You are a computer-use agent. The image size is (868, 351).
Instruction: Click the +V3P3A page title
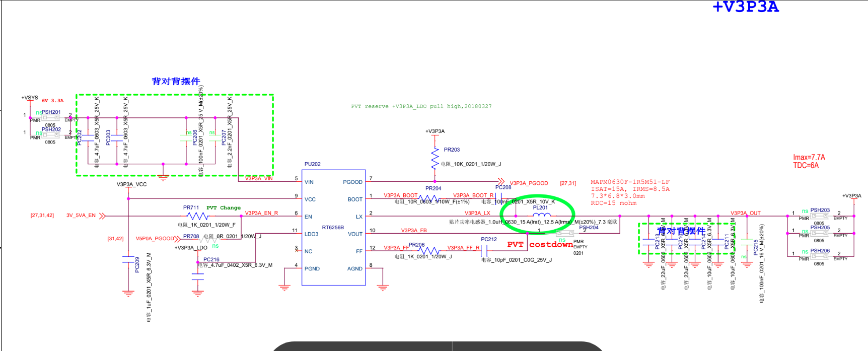click(x=746, y=7)
